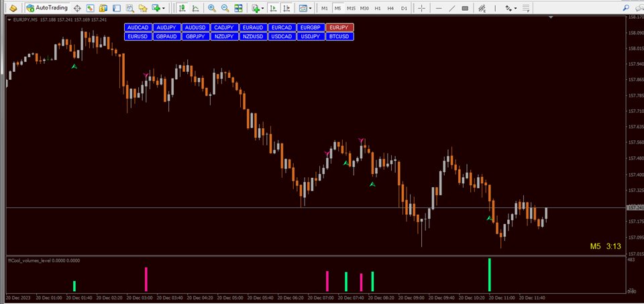
Task: Select the equidistant channel tool
Action: click(x=482, y=8)
